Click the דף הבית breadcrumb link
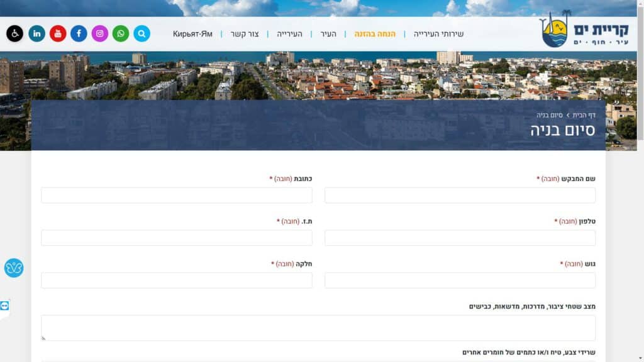Viewport: 644px width, 362px height. (584, 115)
